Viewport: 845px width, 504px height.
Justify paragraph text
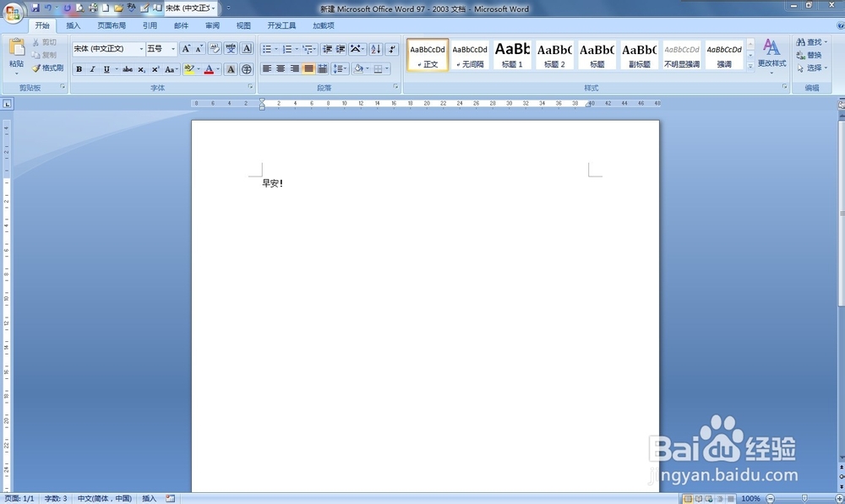click(x=308, y=68)
